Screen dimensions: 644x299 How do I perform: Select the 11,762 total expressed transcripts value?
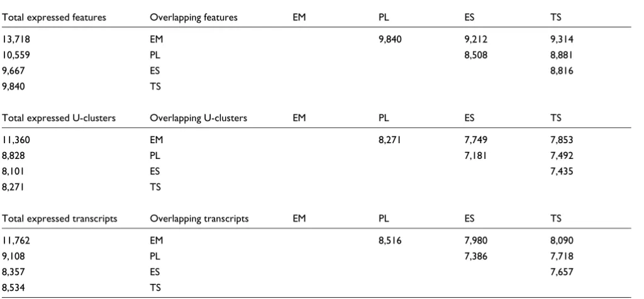point(16,241)
